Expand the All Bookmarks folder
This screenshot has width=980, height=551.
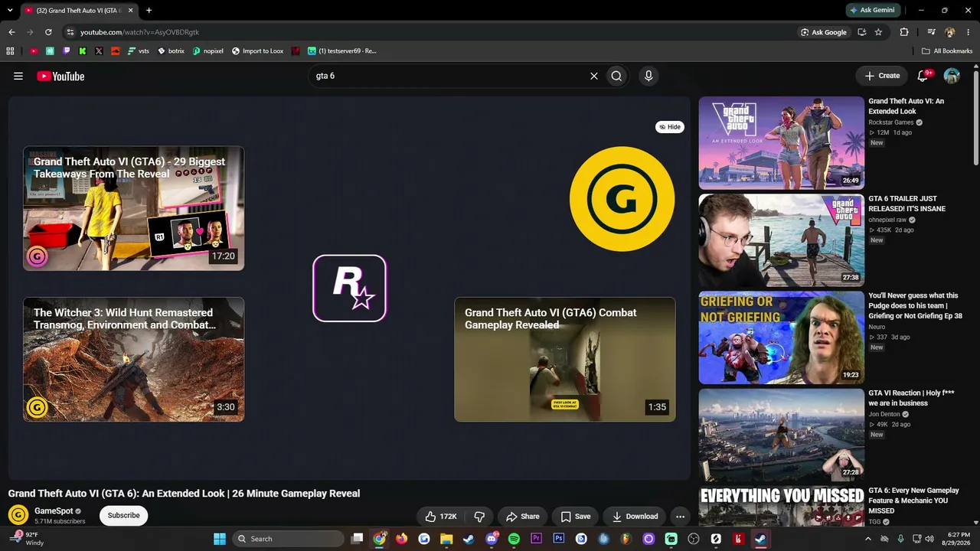pos(947,51)
